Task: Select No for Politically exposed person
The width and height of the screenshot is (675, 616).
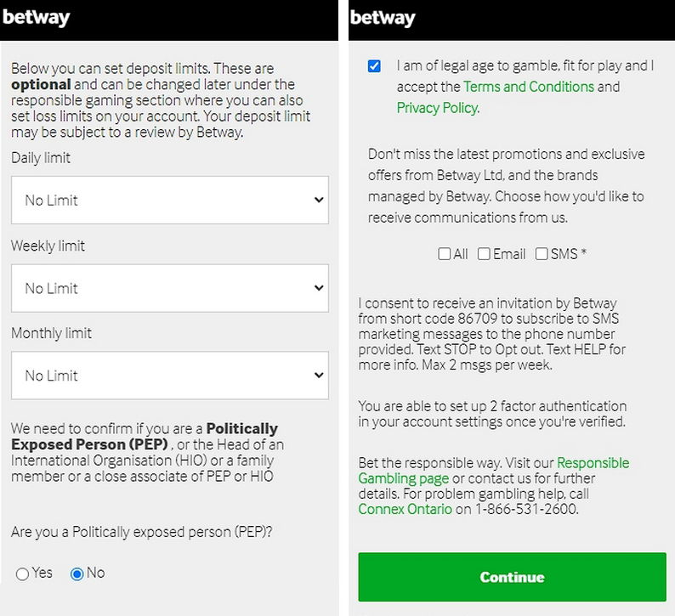Action: point(77,574)
